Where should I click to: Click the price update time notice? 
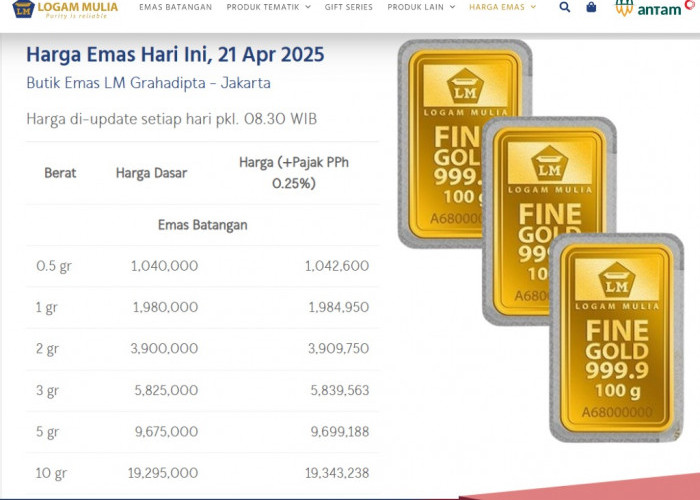pyautogui.click(x=171, y=119)
